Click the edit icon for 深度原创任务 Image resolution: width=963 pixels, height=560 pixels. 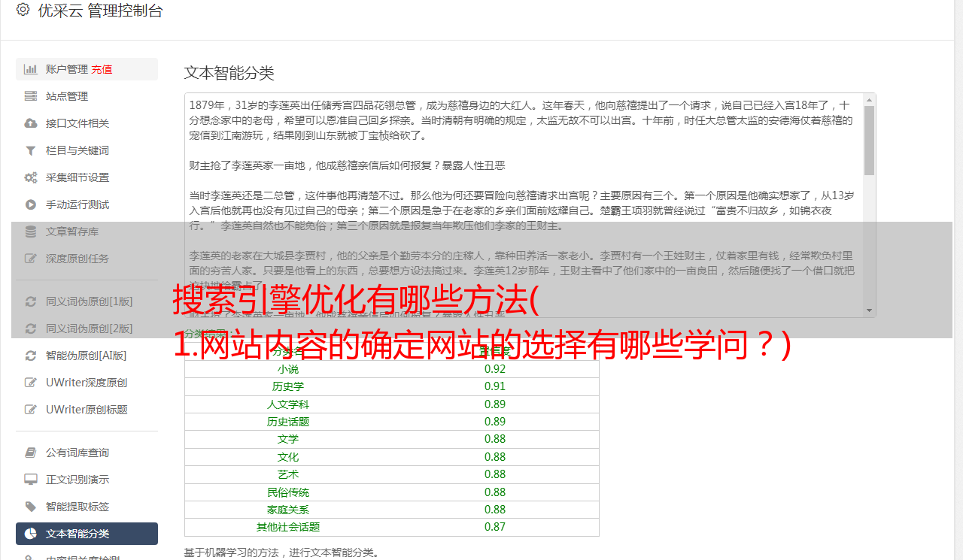point(31,259)
